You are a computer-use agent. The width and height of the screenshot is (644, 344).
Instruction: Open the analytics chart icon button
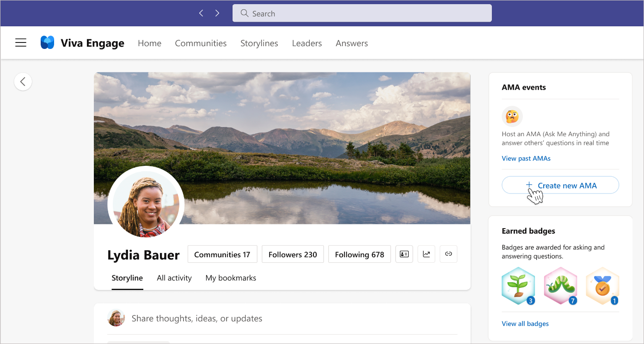click(426, 254)
